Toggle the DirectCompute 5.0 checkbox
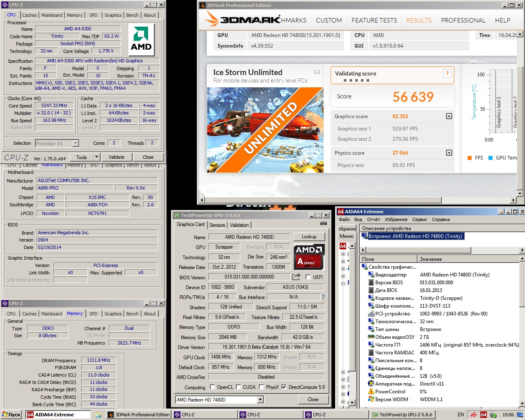This screenshot has width=525, height=420. point(284,387)
